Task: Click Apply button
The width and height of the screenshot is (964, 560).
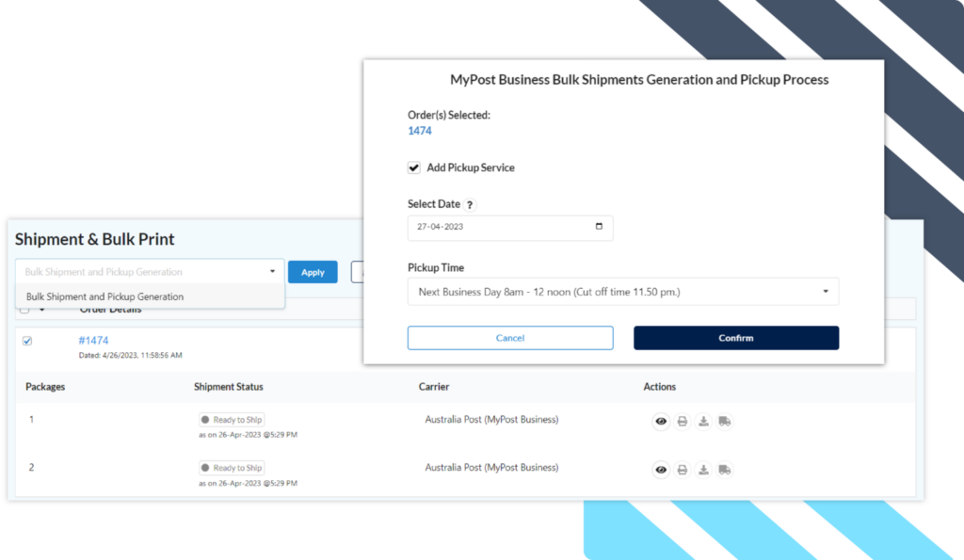Action: point(313,272)
